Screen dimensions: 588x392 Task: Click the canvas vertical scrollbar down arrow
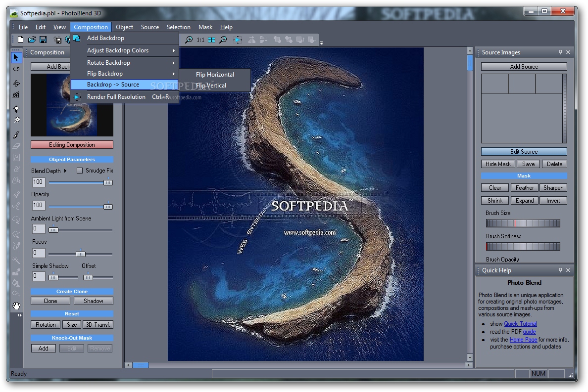tap(470, 357)
